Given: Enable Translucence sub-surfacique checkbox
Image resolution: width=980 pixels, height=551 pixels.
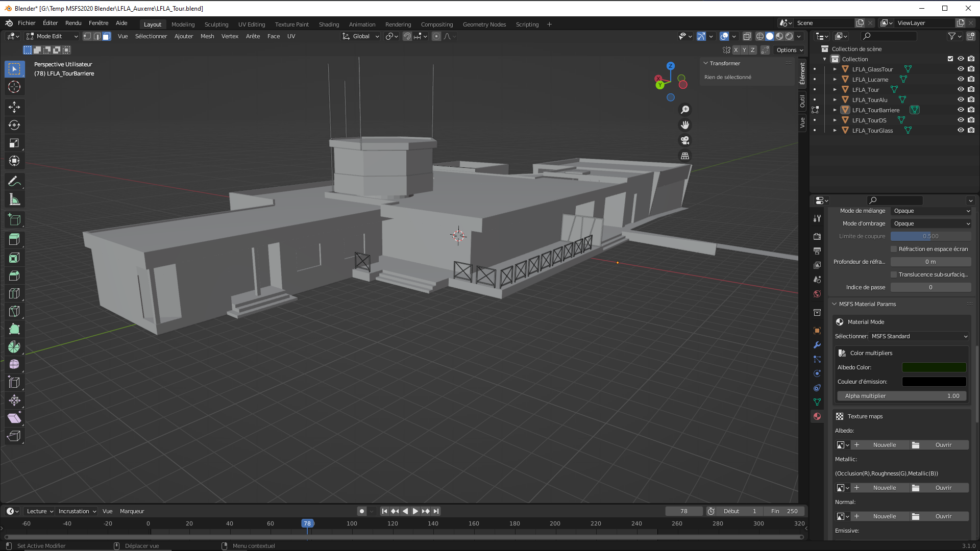Looking at the screenshot, I should pyautogui.click(x=894, y=274).
